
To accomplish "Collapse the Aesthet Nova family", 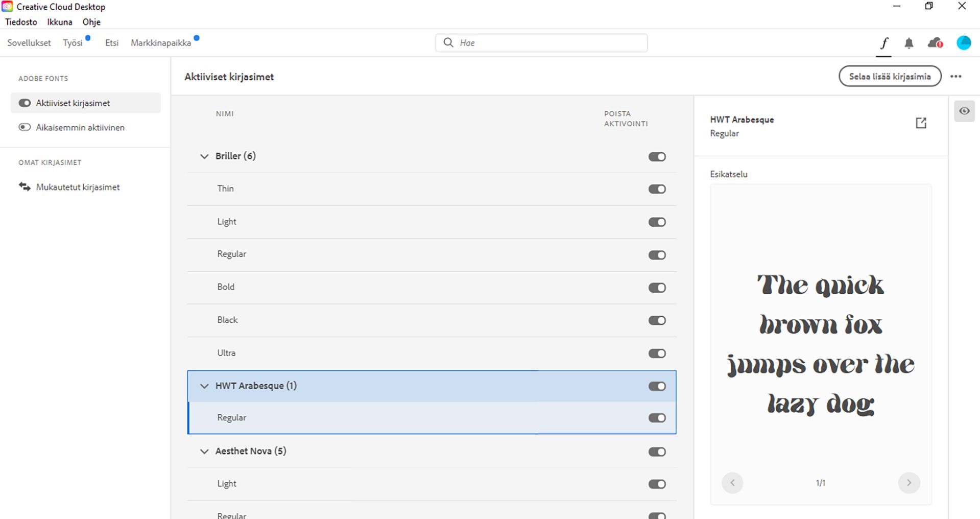I will (204, 452).
